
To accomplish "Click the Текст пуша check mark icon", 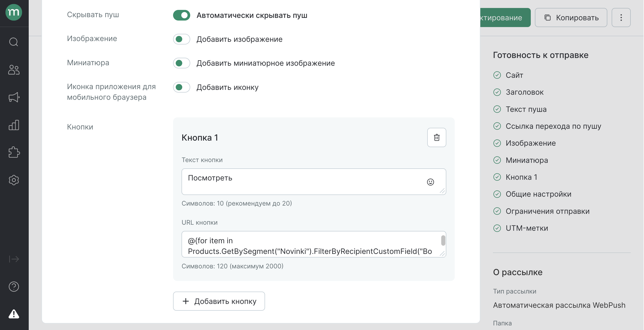I will [497, 109].
